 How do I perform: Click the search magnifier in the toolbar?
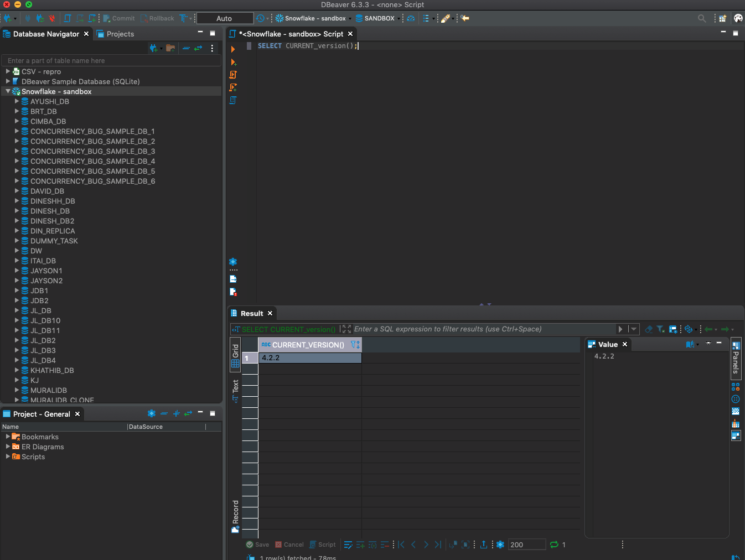702,18
